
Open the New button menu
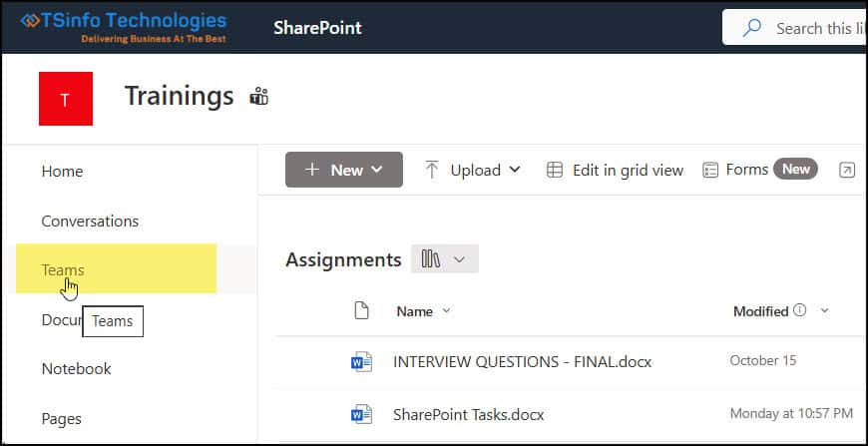tap(344, 170)
